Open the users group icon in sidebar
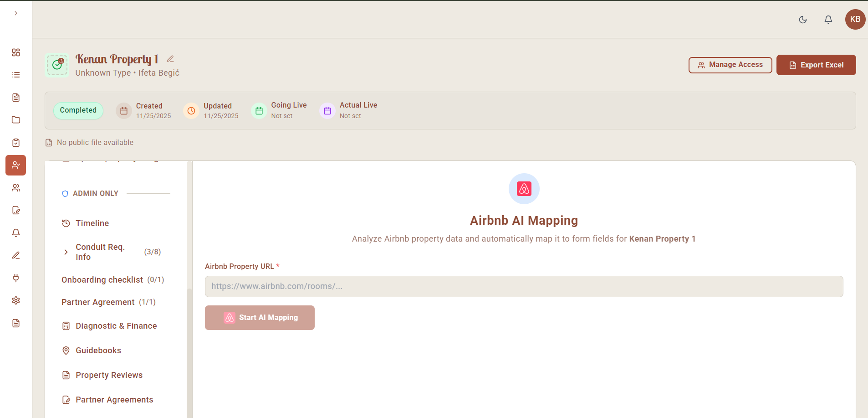Viewport: 868px width, 418px height. click(16, 188)
